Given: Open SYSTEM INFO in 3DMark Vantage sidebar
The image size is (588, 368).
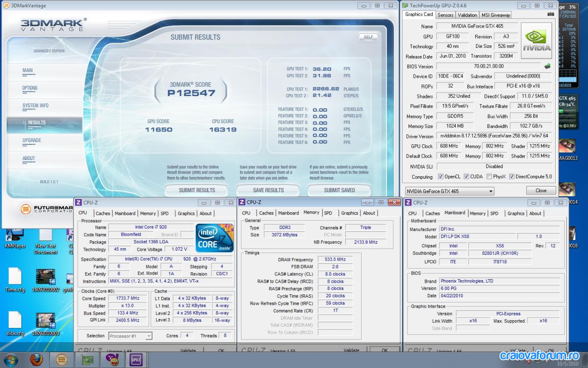Looking at the screenshot, I should (x=35, y=106).
